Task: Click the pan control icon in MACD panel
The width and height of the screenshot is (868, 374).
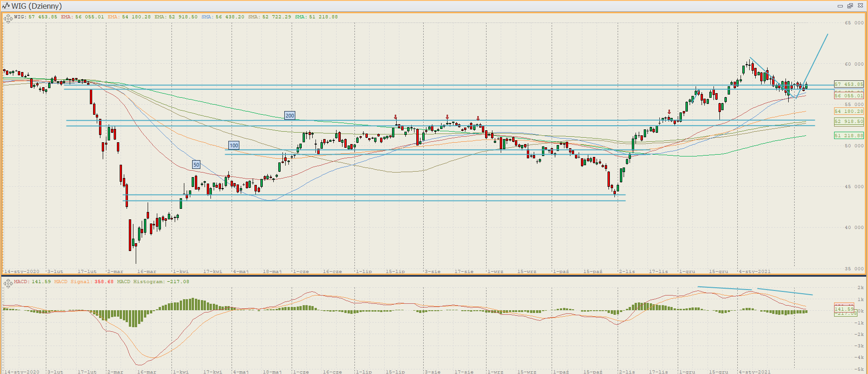Action: coord(8,284)
